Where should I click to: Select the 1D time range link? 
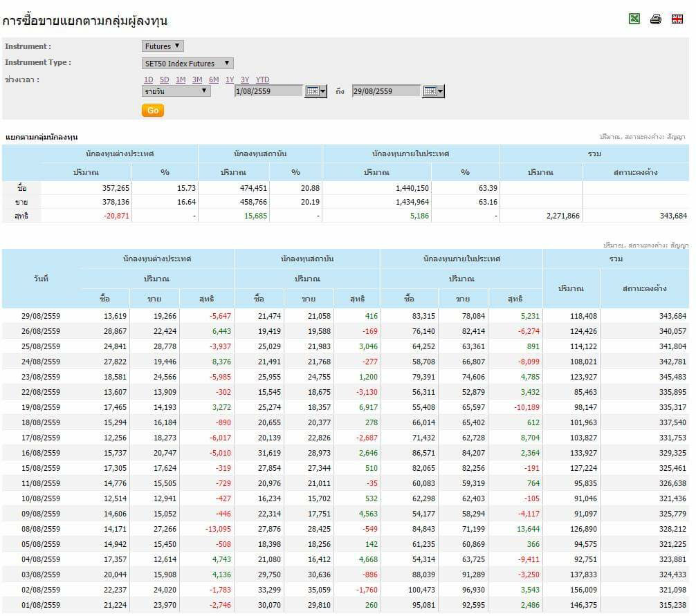coord(148,80)
